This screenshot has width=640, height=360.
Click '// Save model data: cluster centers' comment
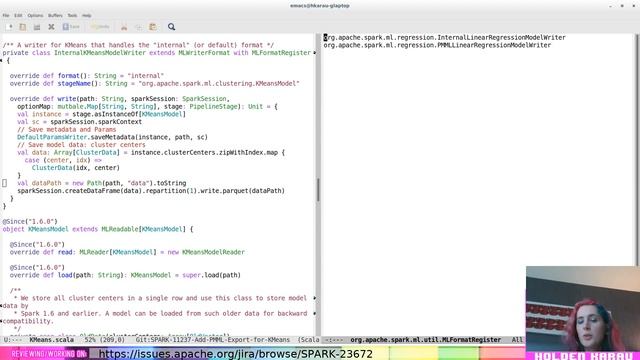point(81,145)
